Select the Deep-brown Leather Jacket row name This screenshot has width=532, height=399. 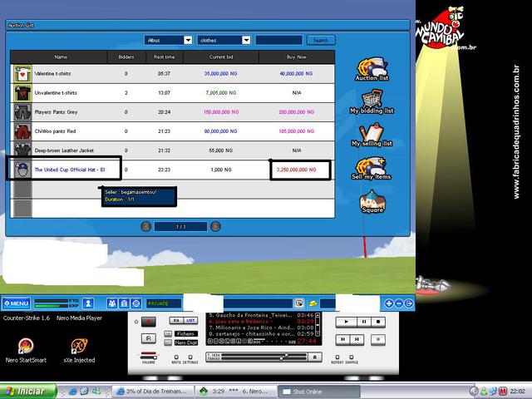coord(64,150)
